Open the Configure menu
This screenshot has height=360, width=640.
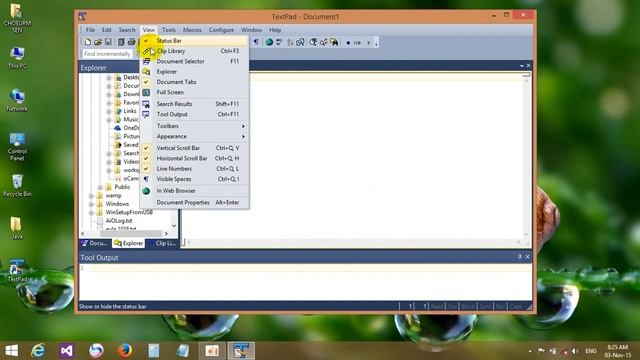221,30
